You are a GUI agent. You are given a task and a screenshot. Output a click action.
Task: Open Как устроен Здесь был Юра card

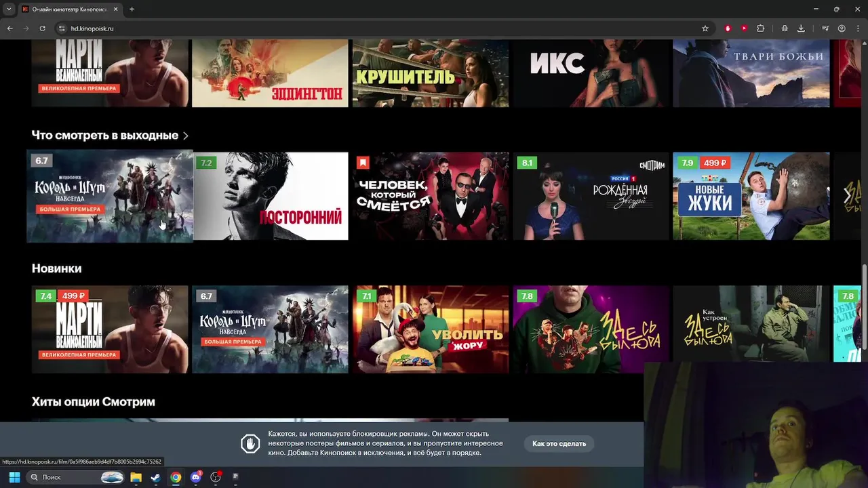751,324
